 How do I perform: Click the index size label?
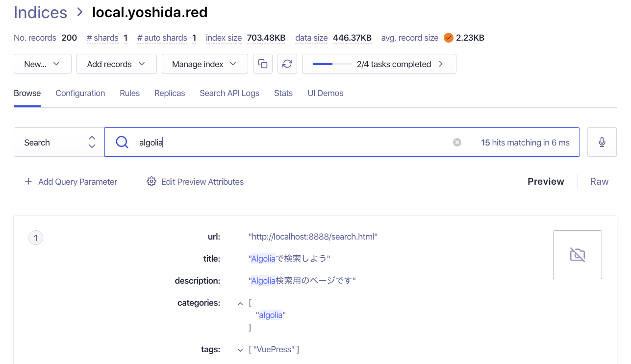pos(224,38)
